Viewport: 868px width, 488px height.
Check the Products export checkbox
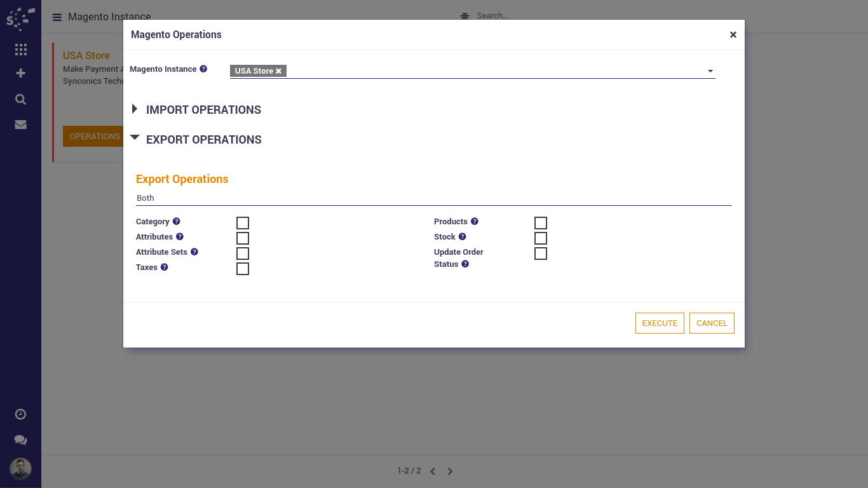(541, 223)
